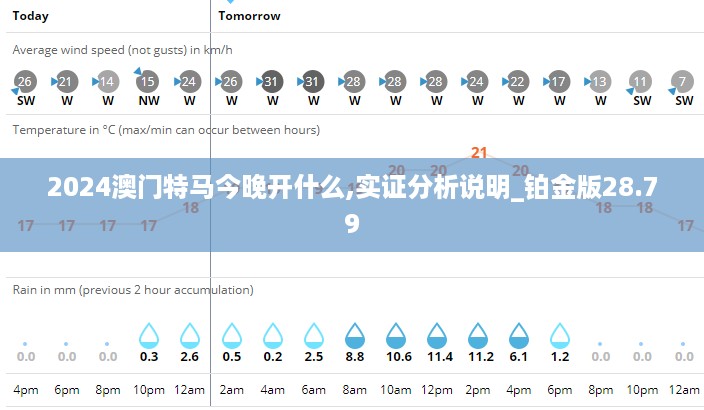
Task: Select the 10.6 mm rain drop icon
Action: [397, 335]
